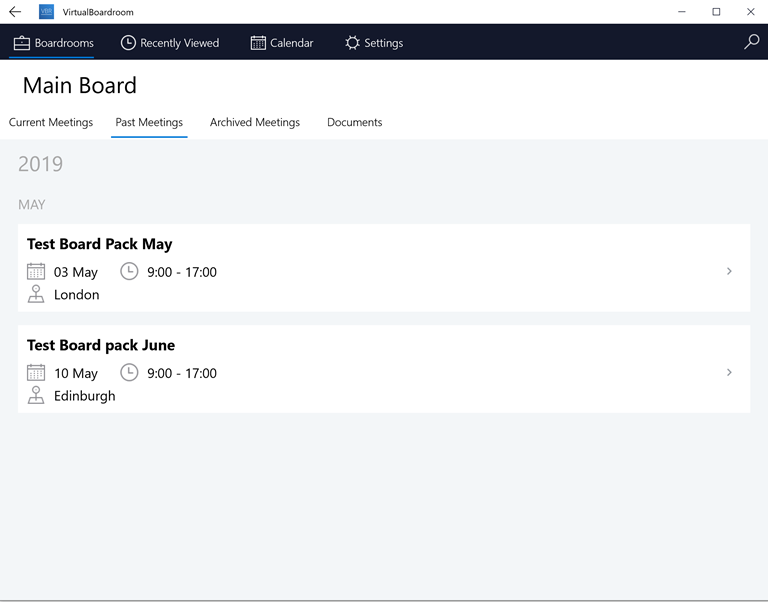This screenshot has height=602, width=768.
Task: Select the Past Meetings tab
Action: (x=149, y=122)
